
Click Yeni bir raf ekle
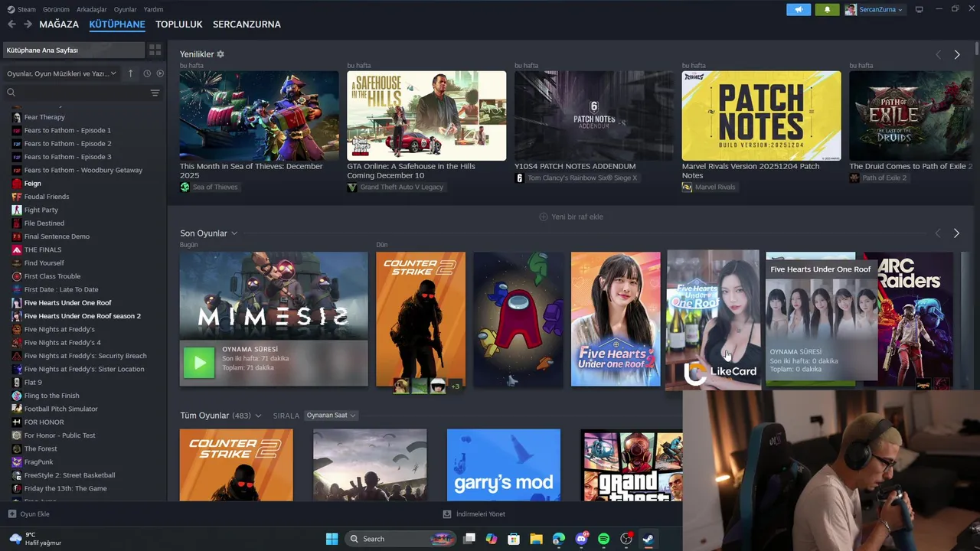tap(571, 217)
